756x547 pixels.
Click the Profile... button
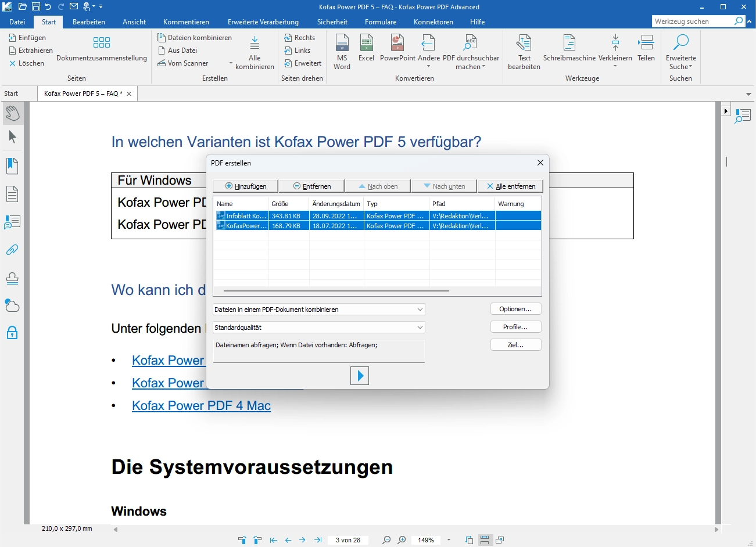coord(516,327)
